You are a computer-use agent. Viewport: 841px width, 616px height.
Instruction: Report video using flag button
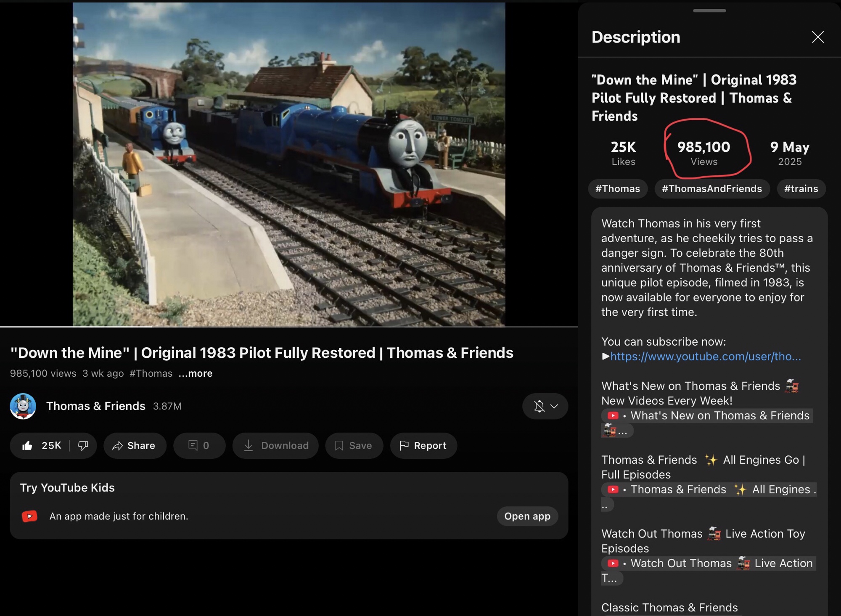pyautogui.click(x=423, y=446)
